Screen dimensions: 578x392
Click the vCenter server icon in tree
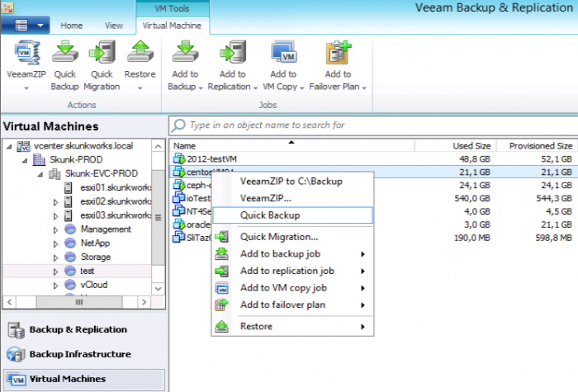point(24,146)
